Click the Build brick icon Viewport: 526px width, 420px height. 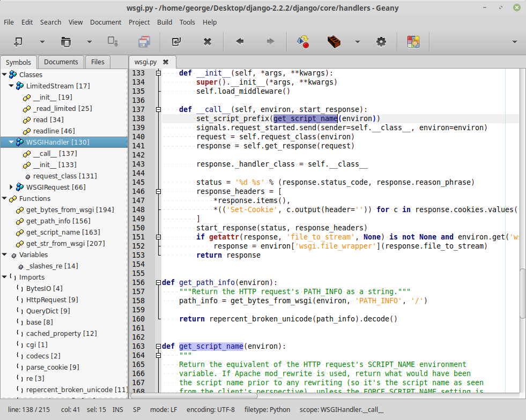click(335, 42)
